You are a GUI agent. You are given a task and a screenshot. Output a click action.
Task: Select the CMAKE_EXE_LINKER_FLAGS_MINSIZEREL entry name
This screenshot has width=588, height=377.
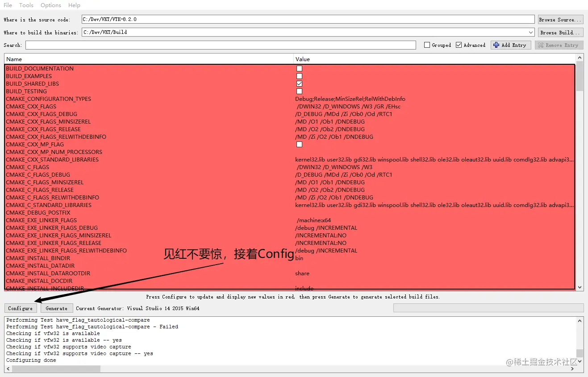58,235
